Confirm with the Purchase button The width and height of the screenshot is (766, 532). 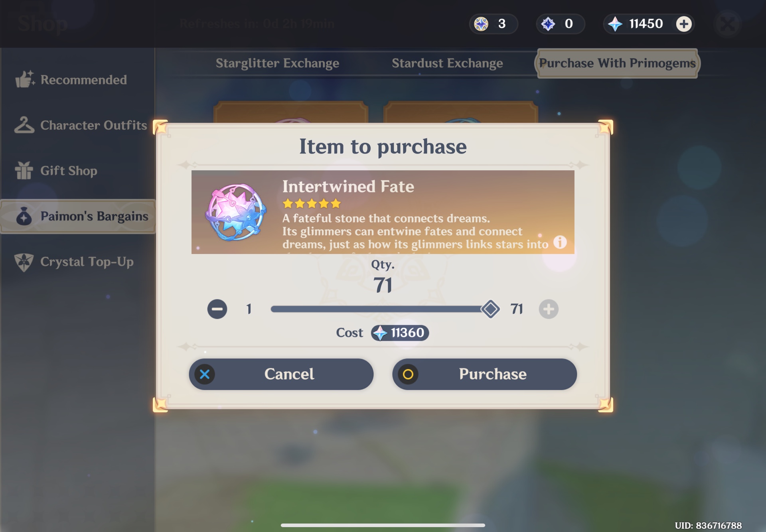coord(484,374)
